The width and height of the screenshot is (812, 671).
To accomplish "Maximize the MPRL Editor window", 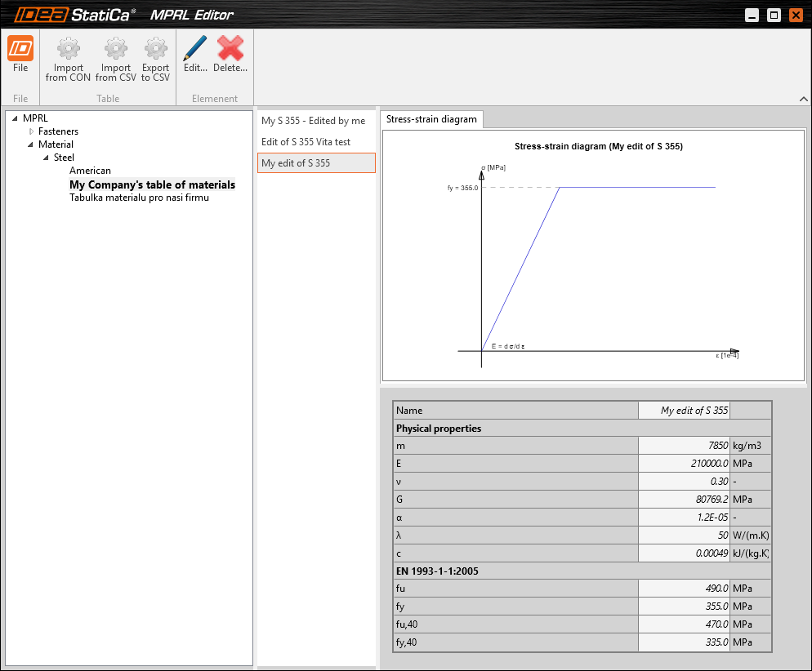I will pos(774,16).
